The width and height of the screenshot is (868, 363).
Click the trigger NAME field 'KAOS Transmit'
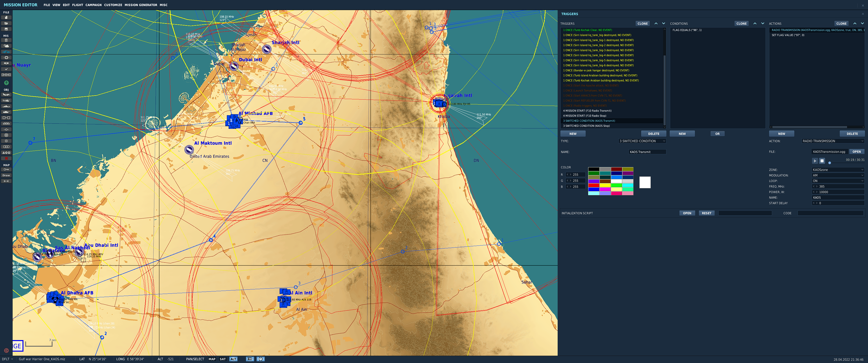(647, 152)
